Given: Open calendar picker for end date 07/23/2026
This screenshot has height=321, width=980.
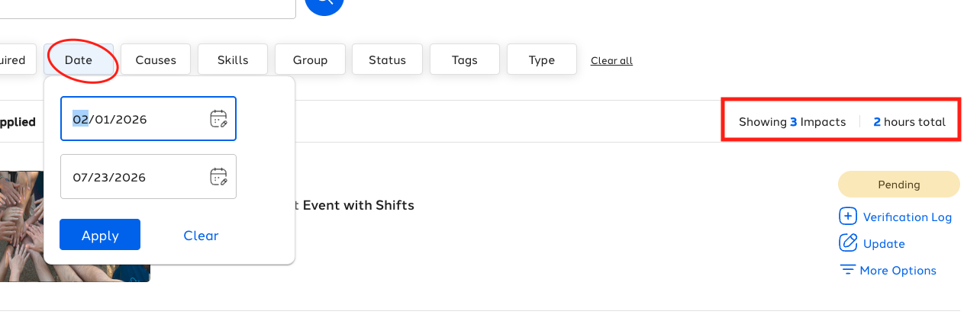Looking at the screenshot, I should pyautogui.click(x=219, y=177).
